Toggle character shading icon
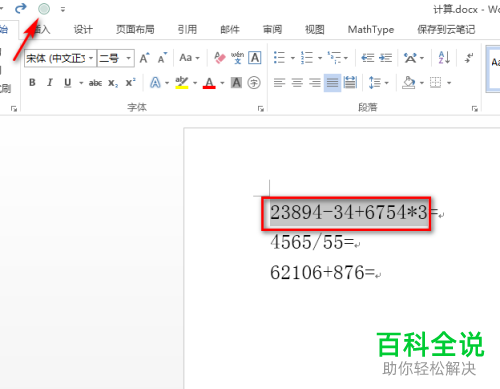This screenshot has width=500, height=389. point(236,82)
